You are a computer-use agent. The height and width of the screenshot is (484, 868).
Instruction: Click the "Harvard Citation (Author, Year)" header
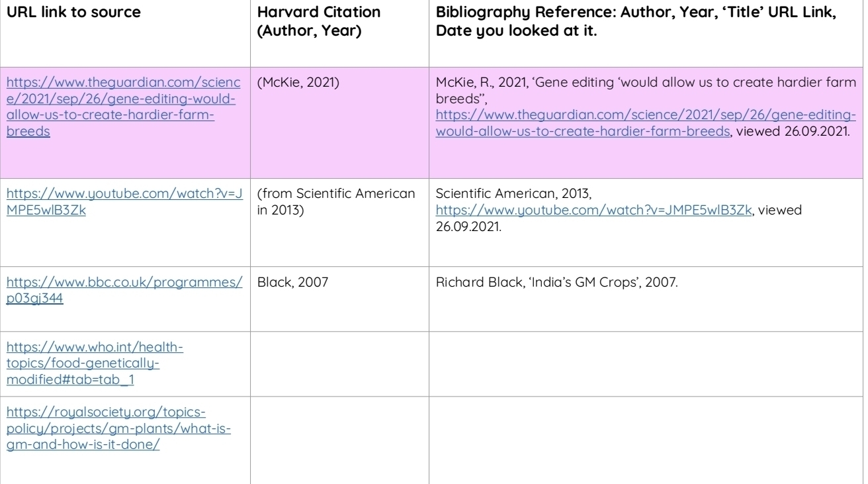319,21
